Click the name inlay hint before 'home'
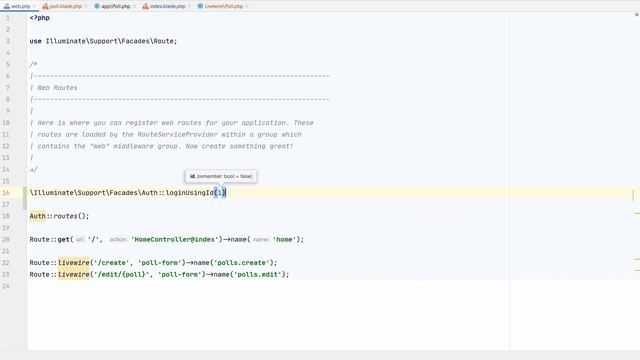This screenshot has height=360, width=640. click(x=260, y=240)
